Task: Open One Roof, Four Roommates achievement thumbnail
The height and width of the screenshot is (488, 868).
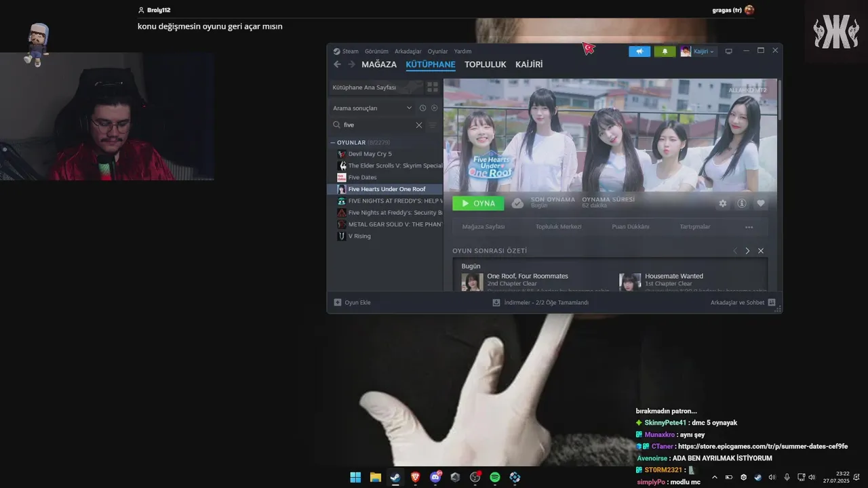Action: point(473,282)
